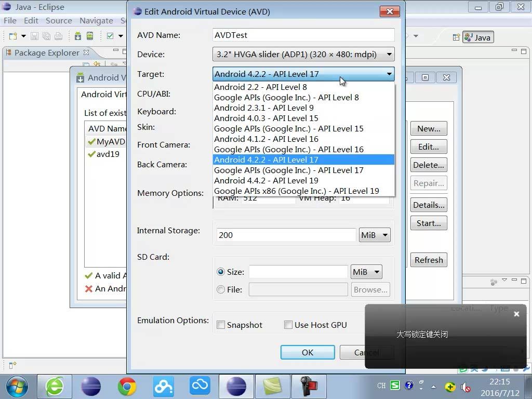532x399 pixels.
Task: Open SD Card size MiB unit dropdown
Action: [x=366, y=272]
